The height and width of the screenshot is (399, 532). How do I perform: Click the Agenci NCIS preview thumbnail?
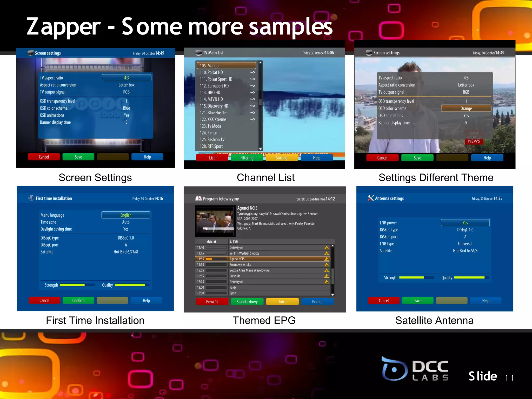click(x=215, y=221)
